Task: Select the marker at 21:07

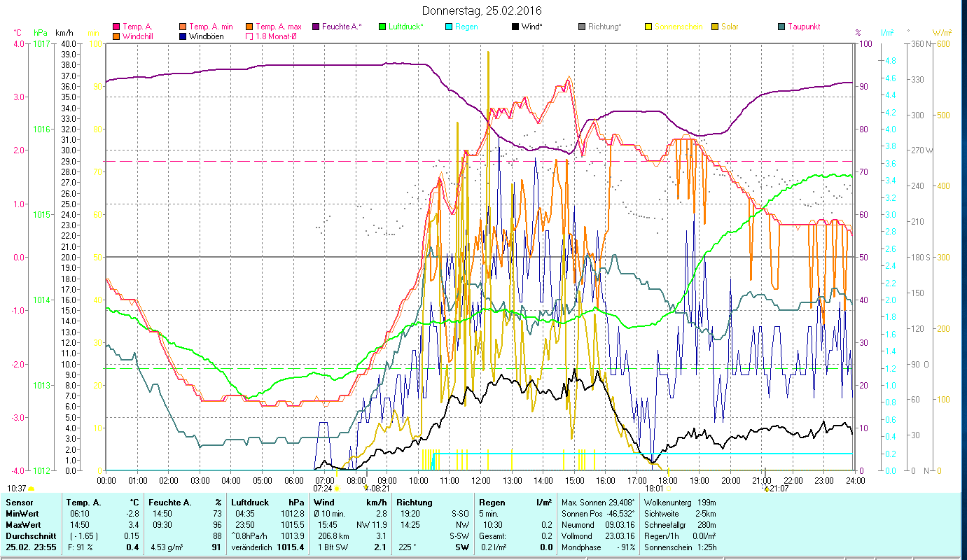Action: (766, 488)
